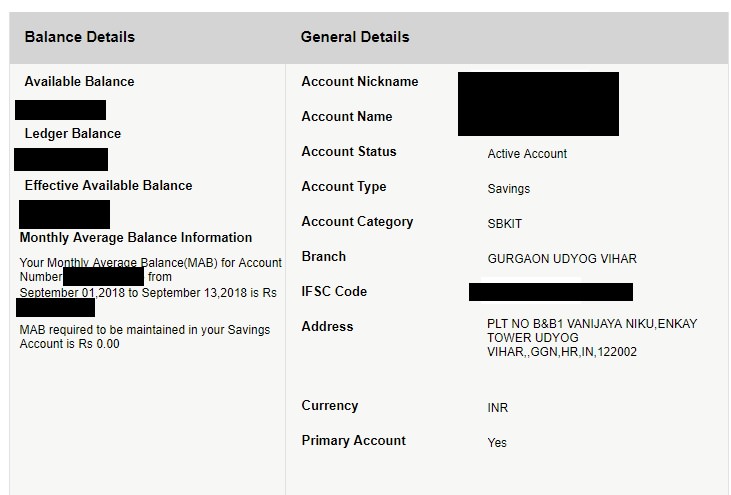This screenshot has height=495, width=731.
Task: Click the Account Category label
Action: 357,222
